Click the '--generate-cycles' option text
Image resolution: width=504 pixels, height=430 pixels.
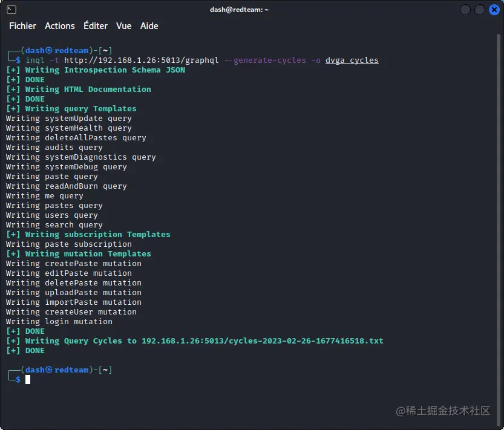click(x=265, y=60)
